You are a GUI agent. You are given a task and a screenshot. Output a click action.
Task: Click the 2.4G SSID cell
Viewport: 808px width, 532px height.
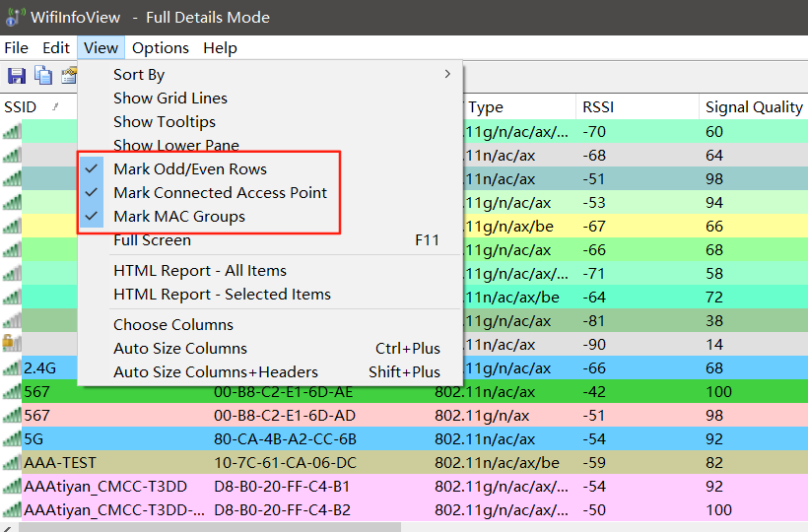(39, 368)
